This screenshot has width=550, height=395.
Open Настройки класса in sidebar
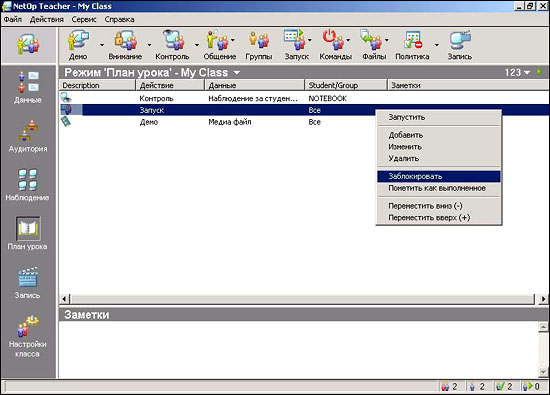pyautogui.click(x=28, y=336)
